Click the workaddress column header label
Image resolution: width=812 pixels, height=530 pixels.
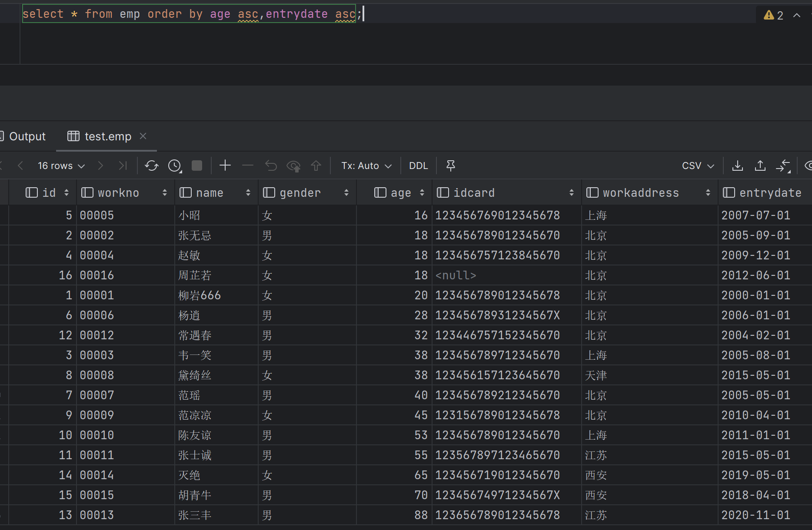641,192
